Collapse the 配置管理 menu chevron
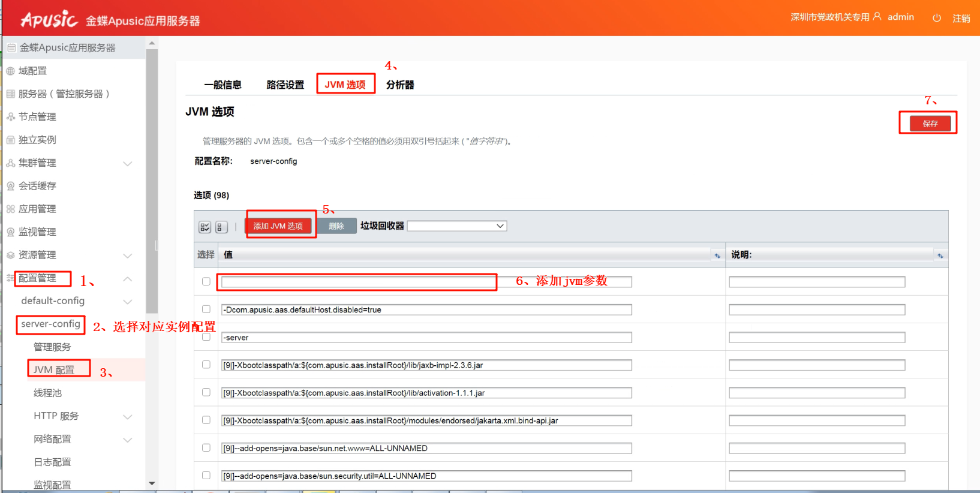The width and height of the screenshot is (980, 493). tap(127, 279)
